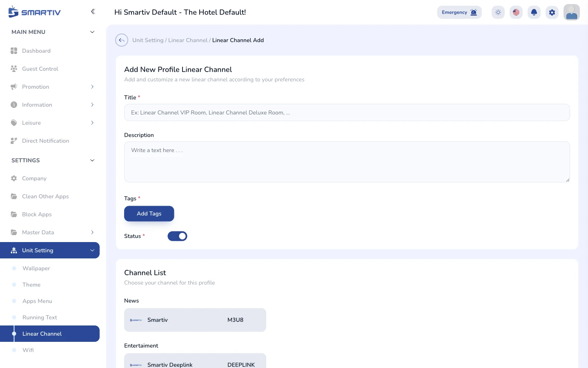Click into the Description text area
Screen dimensions: 588x368
pyautogui.click(x=347, y=162)
